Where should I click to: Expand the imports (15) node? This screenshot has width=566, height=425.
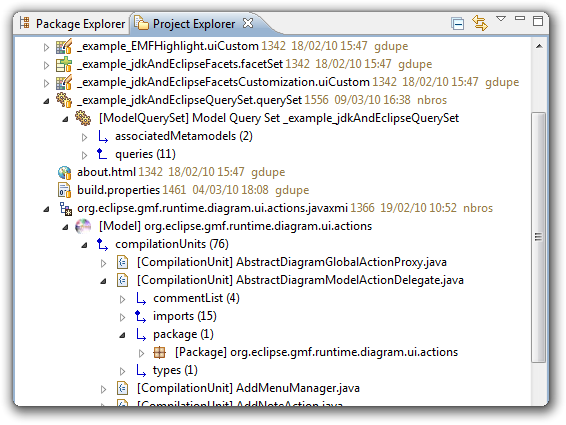(122, 317)
